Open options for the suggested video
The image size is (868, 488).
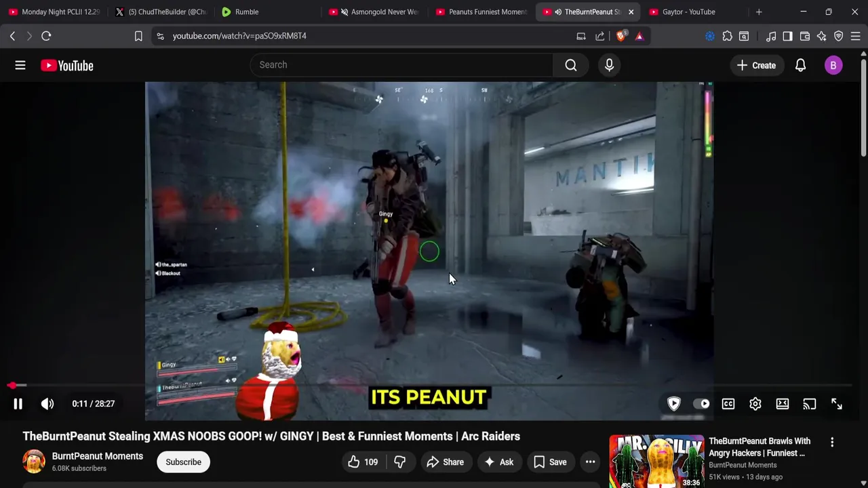pos(832,442)
